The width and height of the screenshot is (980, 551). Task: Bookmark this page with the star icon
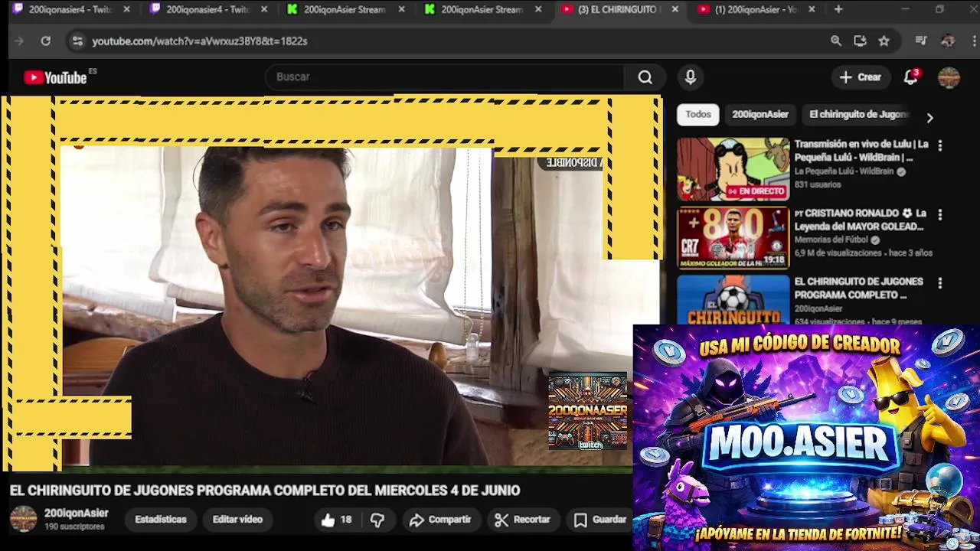884,41
